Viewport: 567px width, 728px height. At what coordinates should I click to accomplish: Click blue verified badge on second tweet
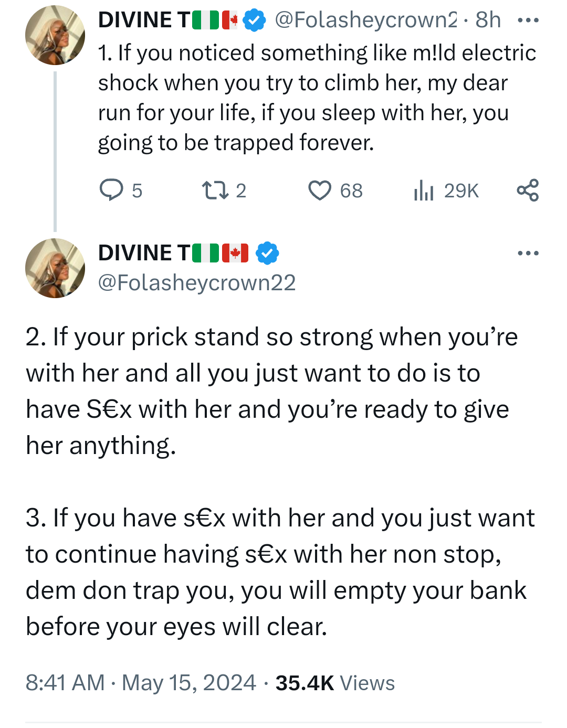point(267,254)
